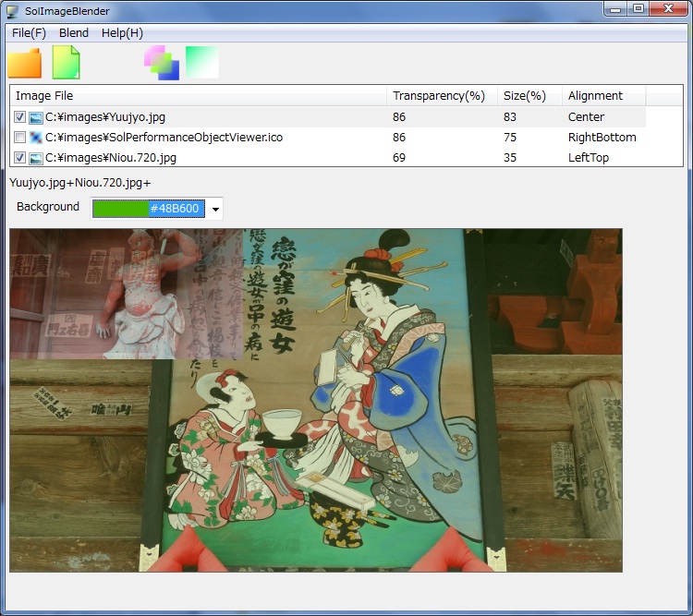Click size value 35 for Niou.720.jpg
This screenshot has width=693, height=616.
point(509,158)
